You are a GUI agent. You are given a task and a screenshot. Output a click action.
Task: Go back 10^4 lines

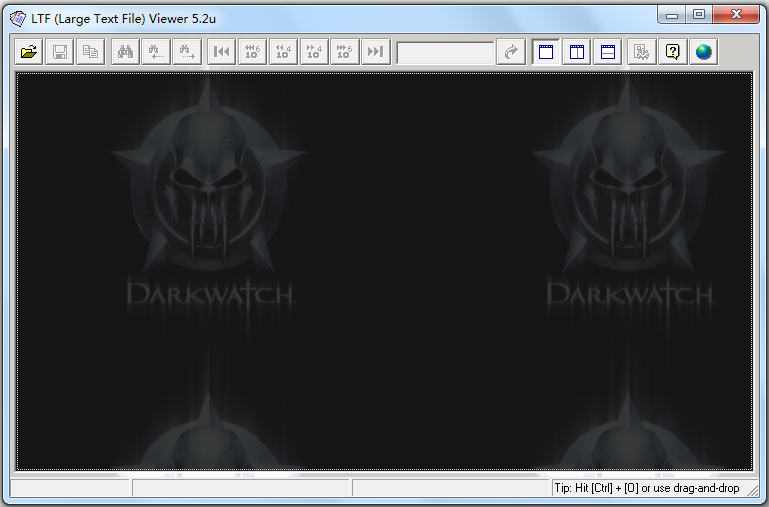[283, 51]
